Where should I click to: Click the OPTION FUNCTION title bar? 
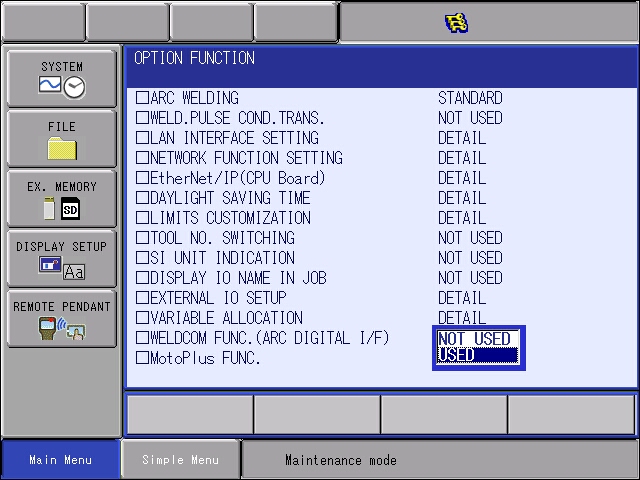pos(382,67)
